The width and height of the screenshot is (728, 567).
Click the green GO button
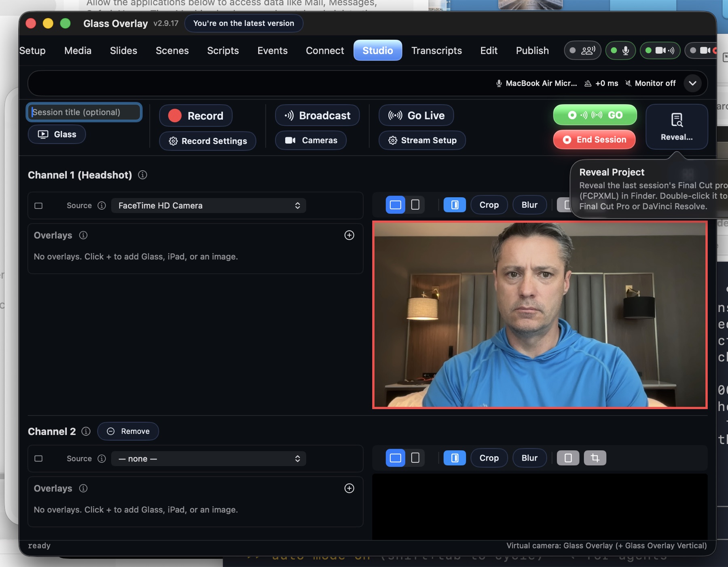(x=595, y=115)
